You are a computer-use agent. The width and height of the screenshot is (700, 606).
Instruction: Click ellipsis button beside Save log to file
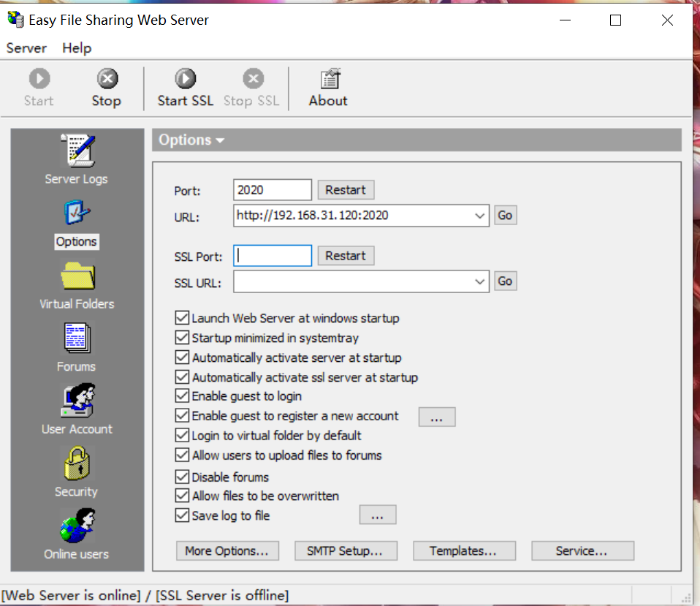pos(378,515)
